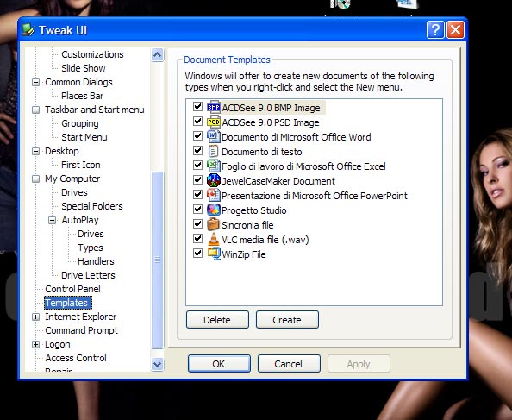The image size is (512, 420).
Task: Expand the Internet Explorer tree node
Action: tap(35, 317)
